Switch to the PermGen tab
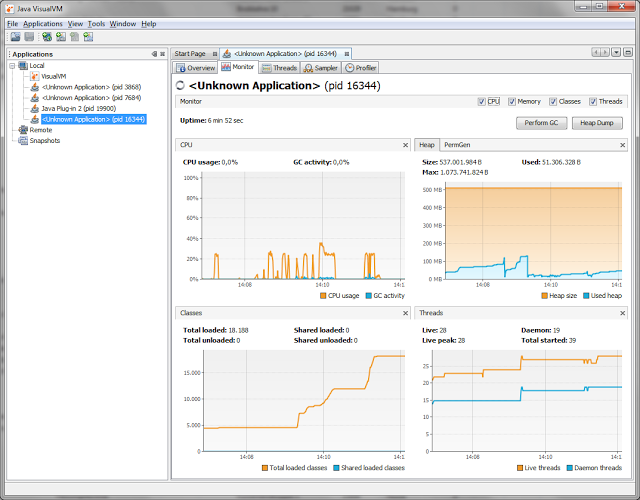640x500 pixels. coord(457,145)
